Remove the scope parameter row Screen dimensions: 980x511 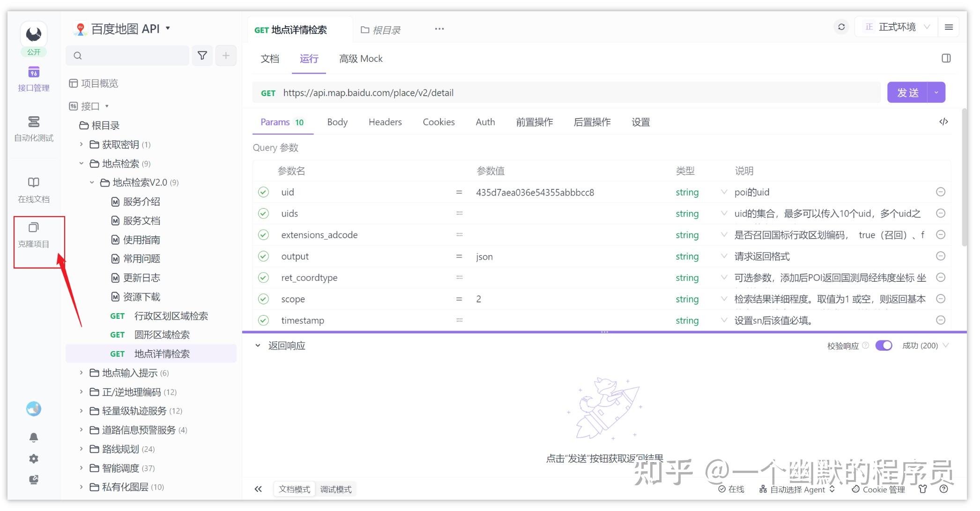point(940,299)
